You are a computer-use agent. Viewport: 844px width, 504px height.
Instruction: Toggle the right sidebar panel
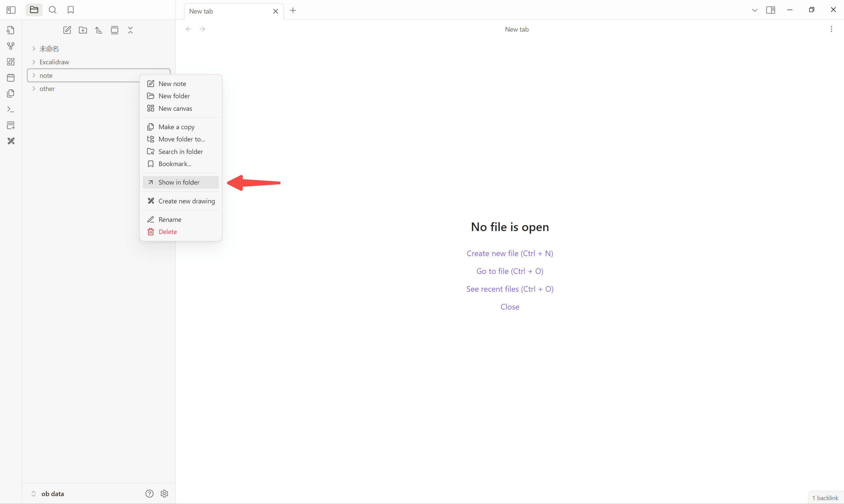770,10
